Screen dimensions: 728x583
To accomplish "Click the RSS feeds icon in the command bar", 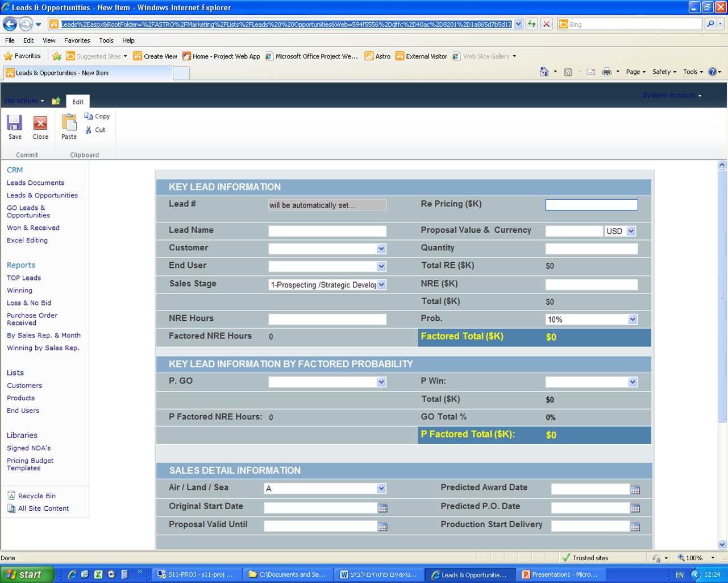I will (568, 72).
